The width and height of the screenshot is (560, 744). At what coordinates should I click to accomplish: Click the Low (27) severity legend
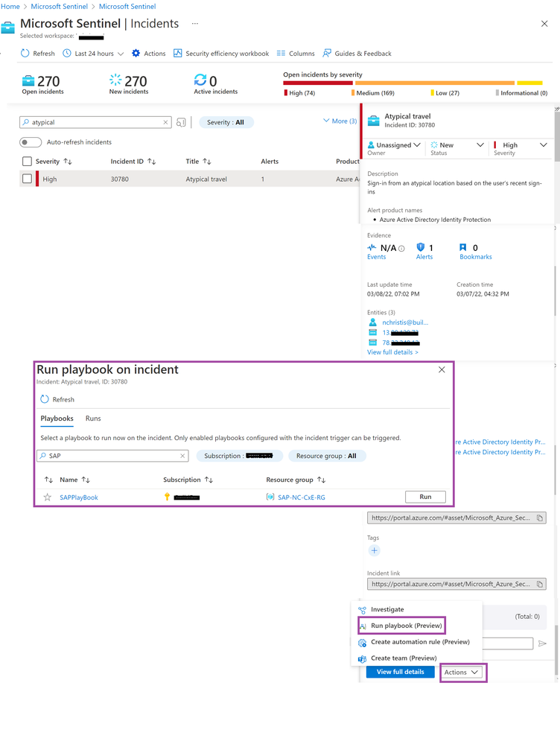445,93
